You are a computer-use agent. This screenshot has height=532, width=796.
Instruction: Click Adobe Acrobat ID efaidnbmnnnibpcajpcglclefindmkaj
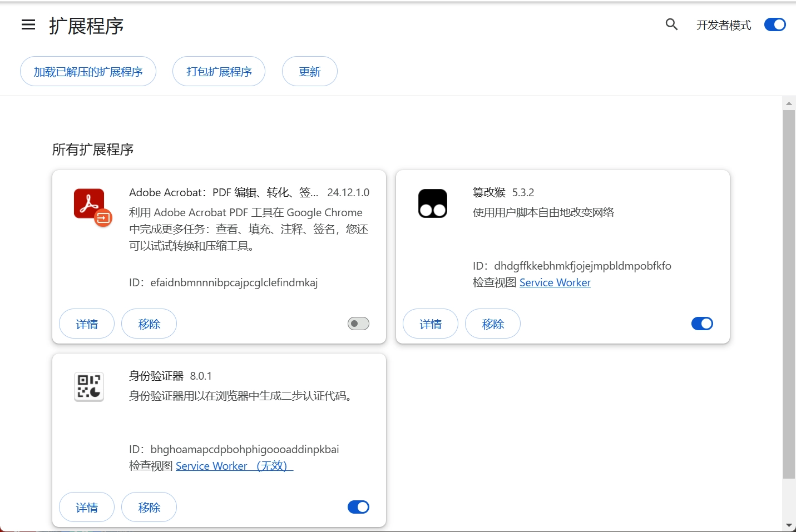(224, 282)
